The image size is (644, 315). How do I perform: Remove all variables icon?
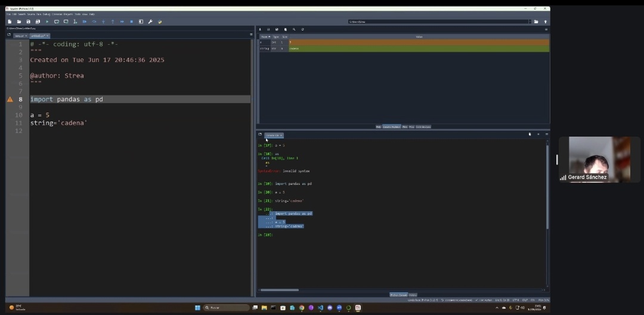coord(286,30)
